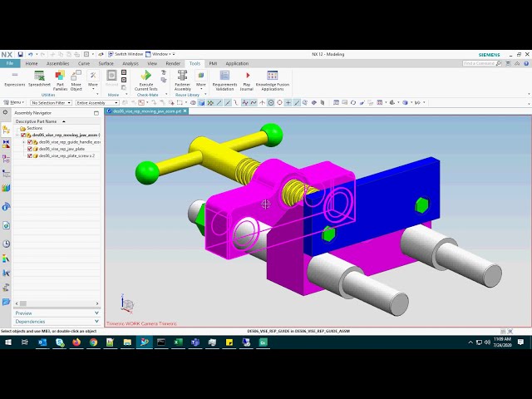Open Google Chrome from the taskbar
This screenshot has height=399, width=532.
(93, 342)
